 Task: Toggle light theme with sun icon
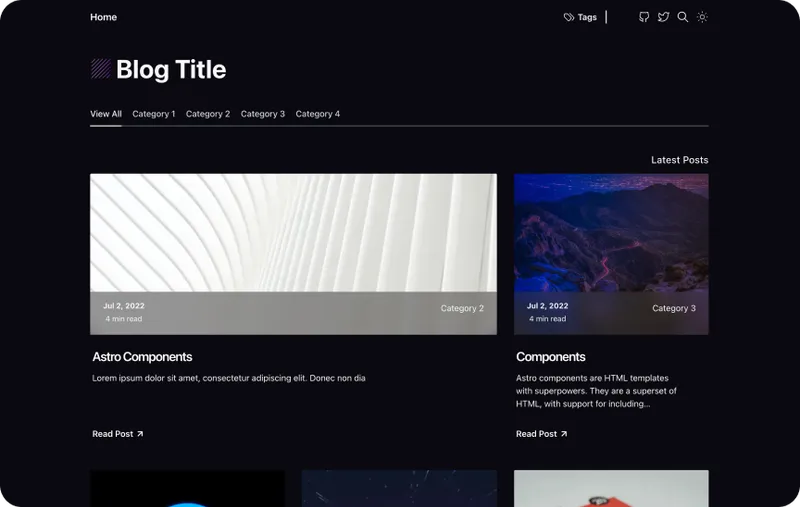pos(702,17)
